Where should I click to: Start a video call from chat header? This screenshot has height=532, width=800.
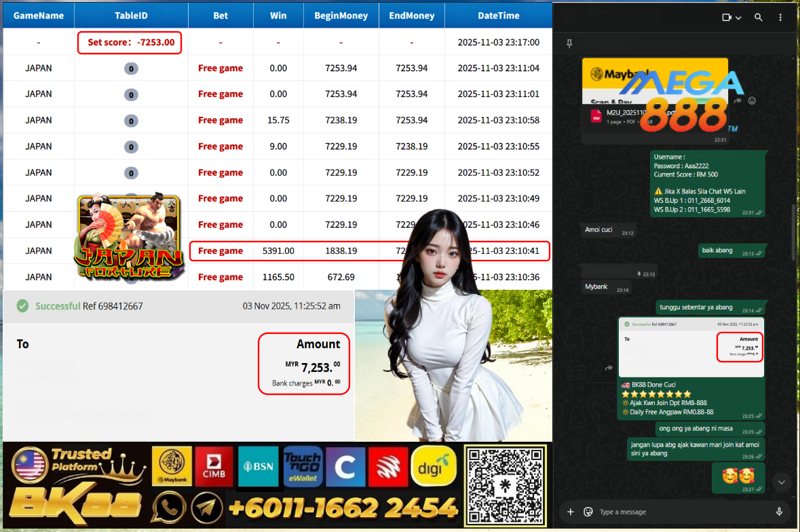coord(727,18)
